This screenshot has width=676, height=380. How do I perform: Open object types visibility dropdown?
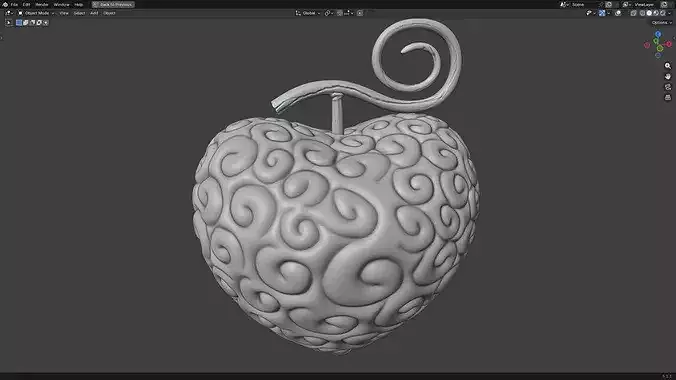tap(590, 13)
